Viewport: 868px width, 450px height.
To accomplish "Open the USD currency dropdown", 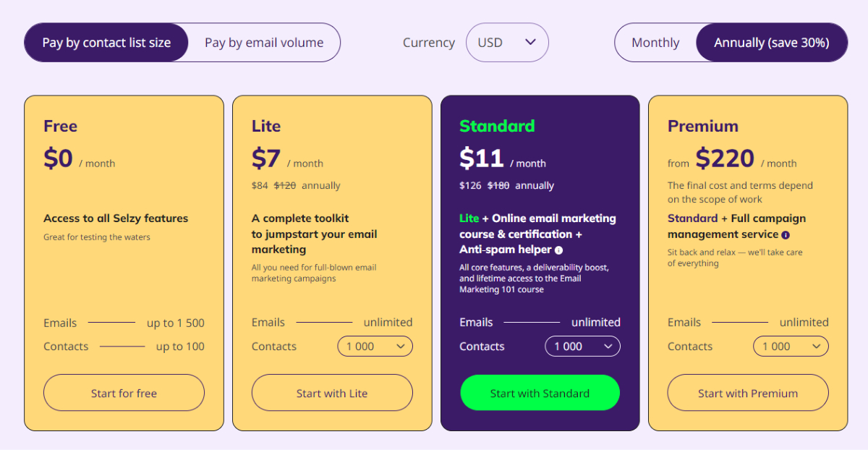I will pyautogui.click(x=507, y=43).
